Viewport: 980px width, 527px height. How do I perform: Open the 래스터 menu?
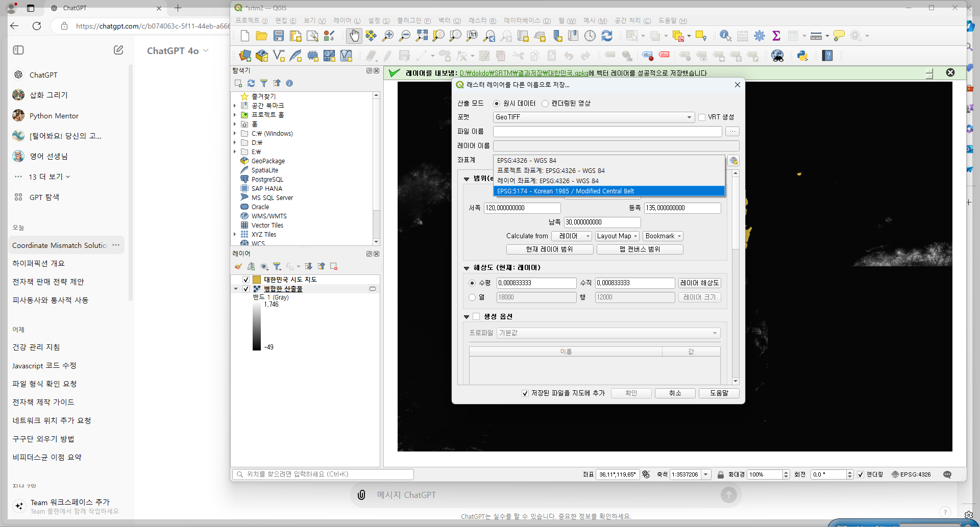pos(482,21)
